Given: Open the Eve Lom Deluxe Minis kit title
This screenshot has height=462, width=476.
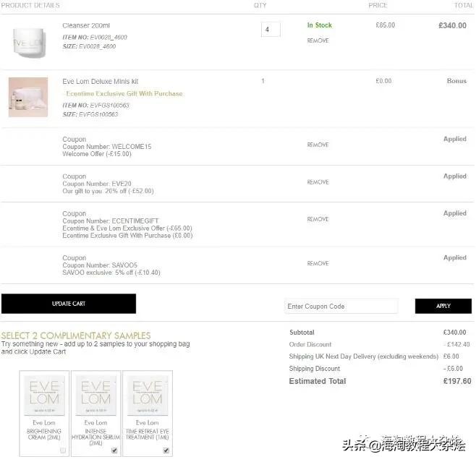Looking at the screenshot, I should pyautogui.click(x=100, y=81).
